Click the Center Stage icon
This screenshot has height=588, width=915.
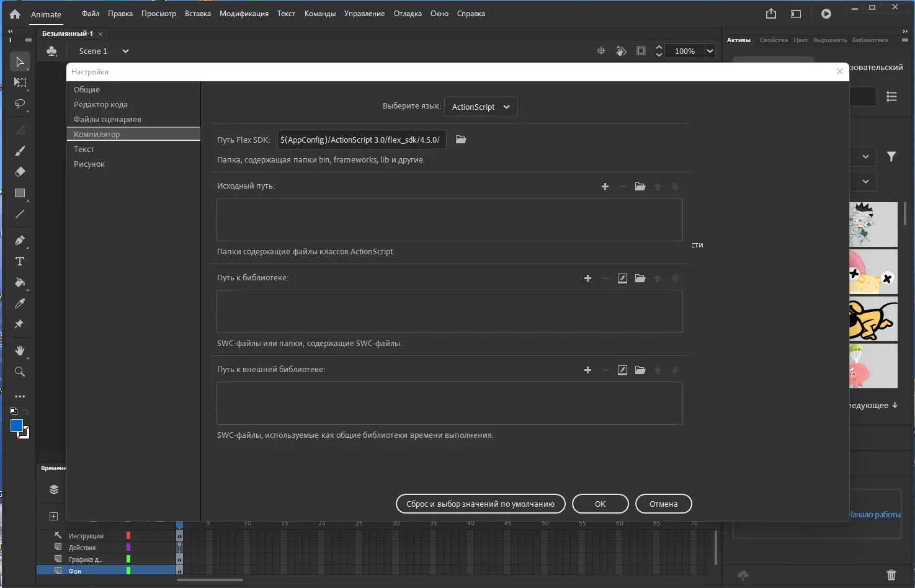601,51
